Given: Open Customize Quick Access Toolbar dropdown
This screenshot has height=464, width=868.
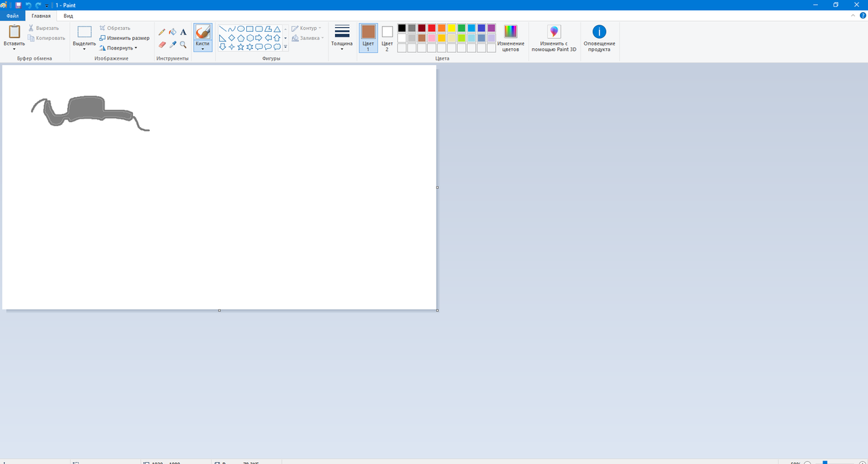Looking at the screenshot, I should 47,5.
